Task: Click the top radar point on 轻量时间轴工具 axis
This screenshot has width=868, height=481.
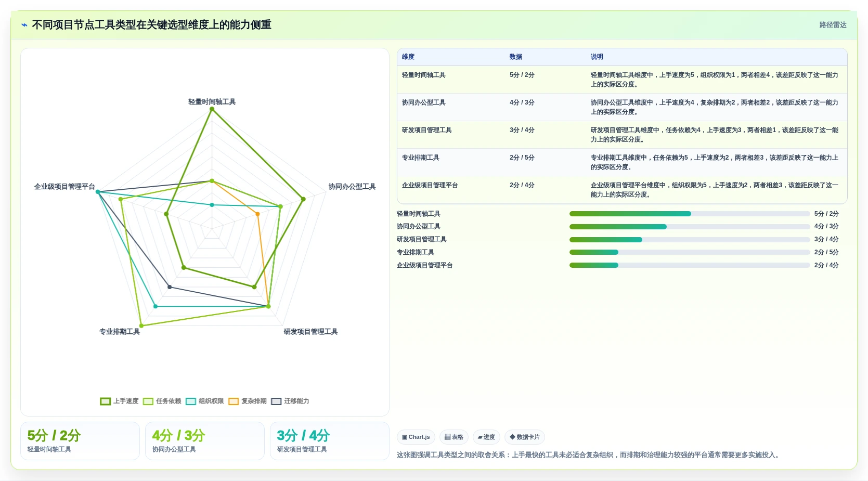Action: click(x=212, y=109)
